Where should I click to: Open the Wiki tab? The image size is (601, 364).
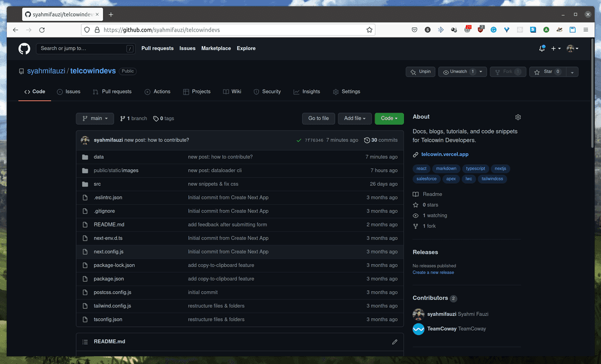pos(232,92)
